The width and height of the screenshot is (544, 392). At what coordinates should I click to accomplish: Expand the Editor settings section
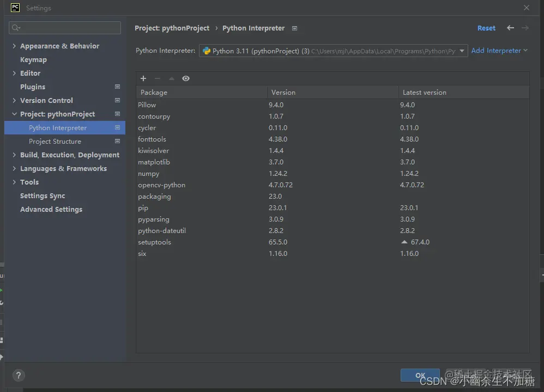[14, 73]
